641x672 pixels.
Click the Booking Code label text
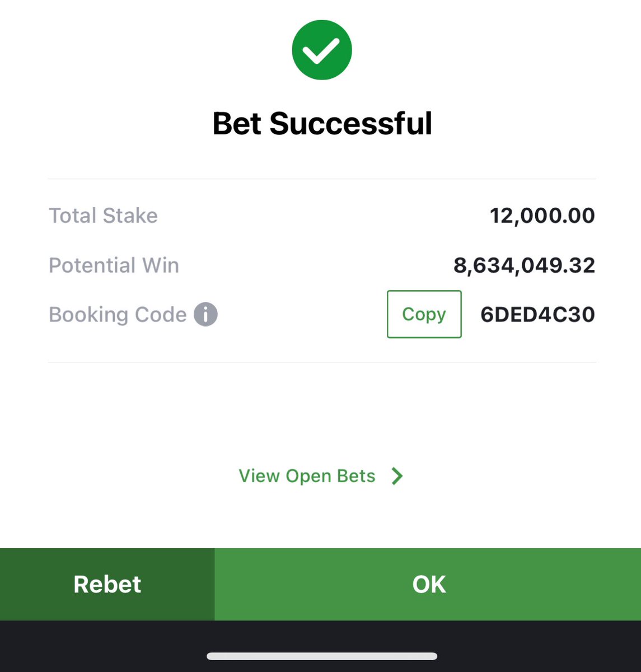118,315
